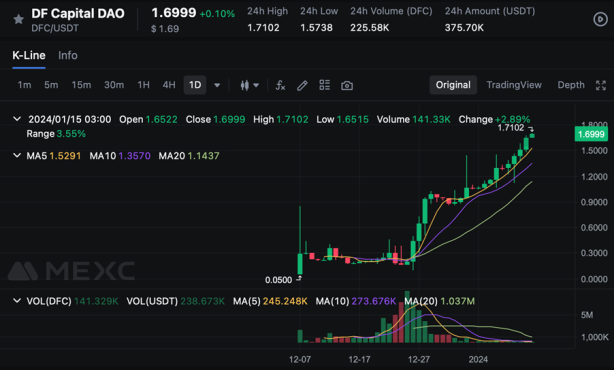The width and height of the screenshot is (614, 370).
Task: Click the Open value 1.6522
Action: click(x=161, y=119)
